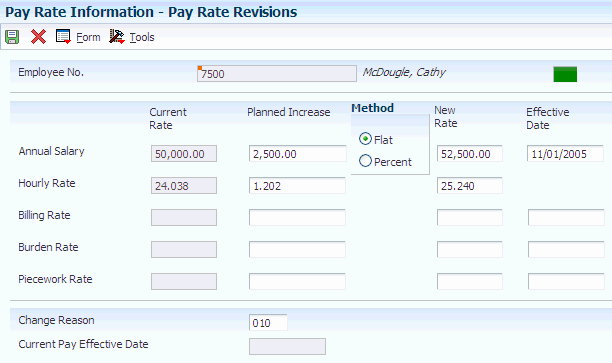Select the Flat method radio button
Image resolution: width=612 pixels, height=363 pixels.
click(365, 139)
